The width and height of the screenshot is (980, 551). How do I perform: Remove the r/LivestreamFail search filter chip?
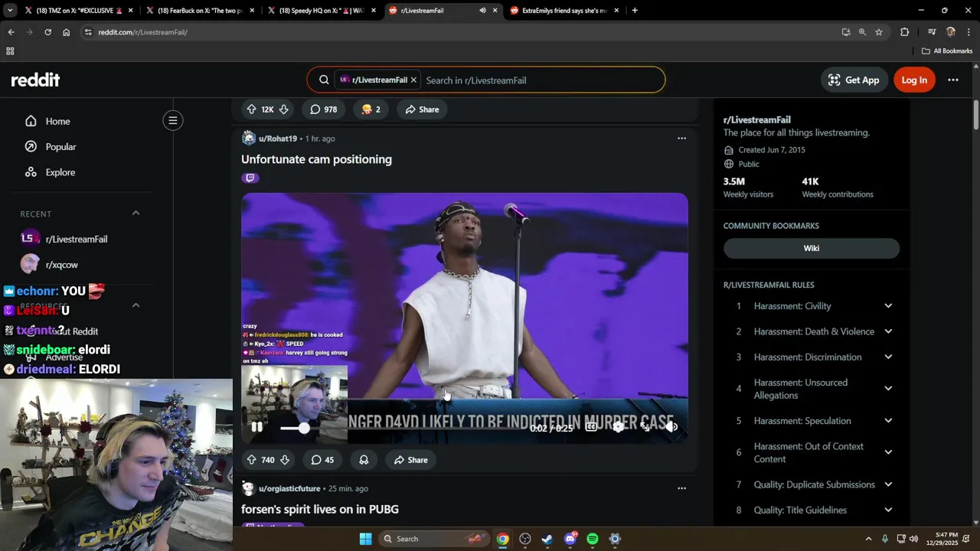413,80
